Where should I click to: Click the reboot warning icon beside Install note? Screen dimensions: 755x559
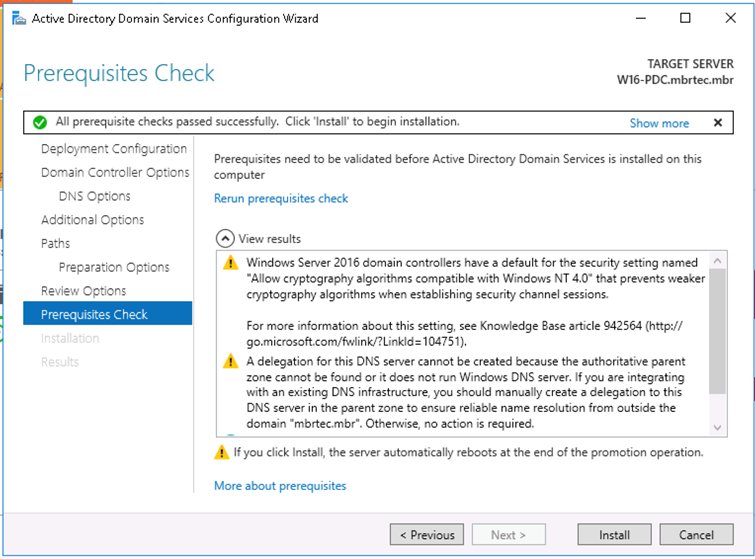click(x=221, y=452)
